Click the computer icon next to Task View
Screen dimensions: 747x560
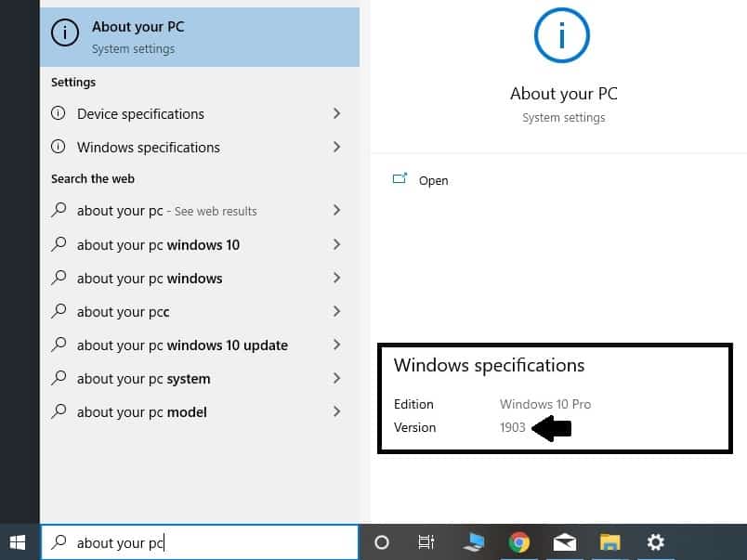click(x=473, y=542)
